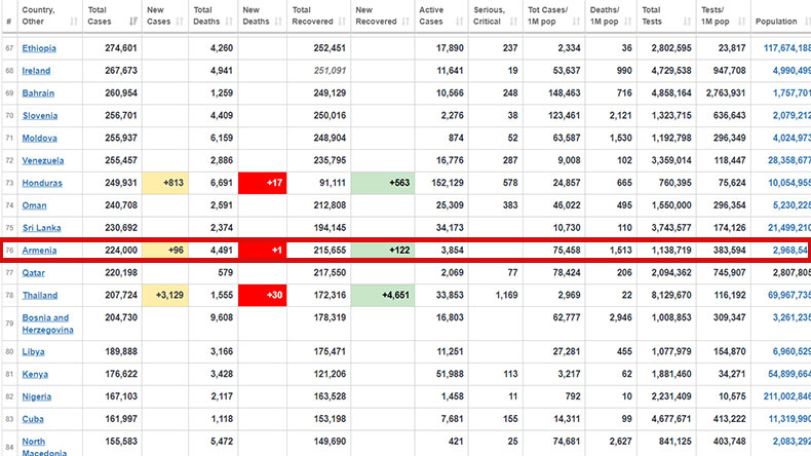Screen dimensions: 811x456
Task: Select Armenia new cases cell +96
Action: (165, 250)
